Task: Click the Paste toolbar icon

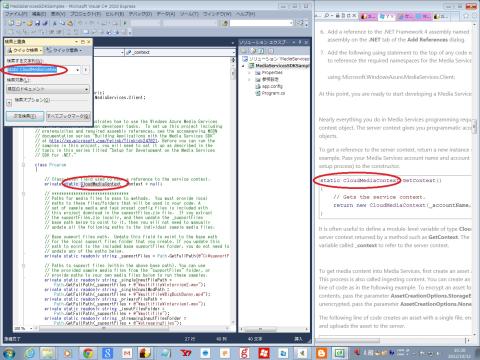Action: pyautogui.click(x=70, y=23)
